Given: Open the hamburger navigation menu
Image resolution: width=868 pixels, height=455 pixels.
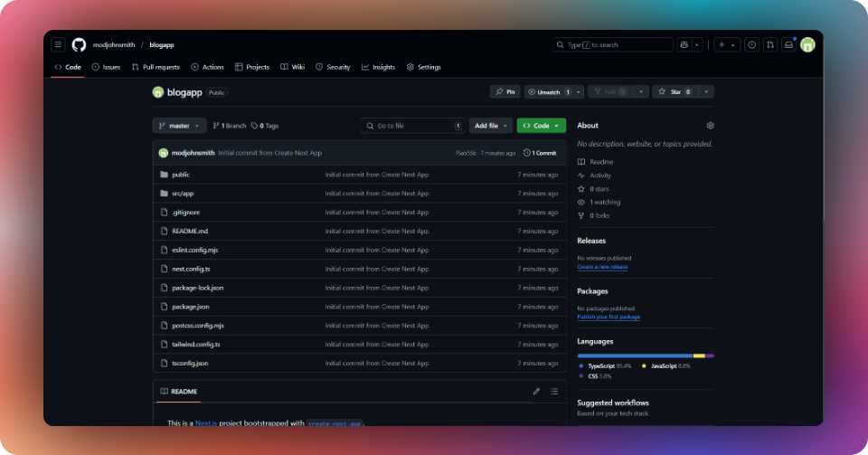Looking at the screenshot, I should (58, 45).
